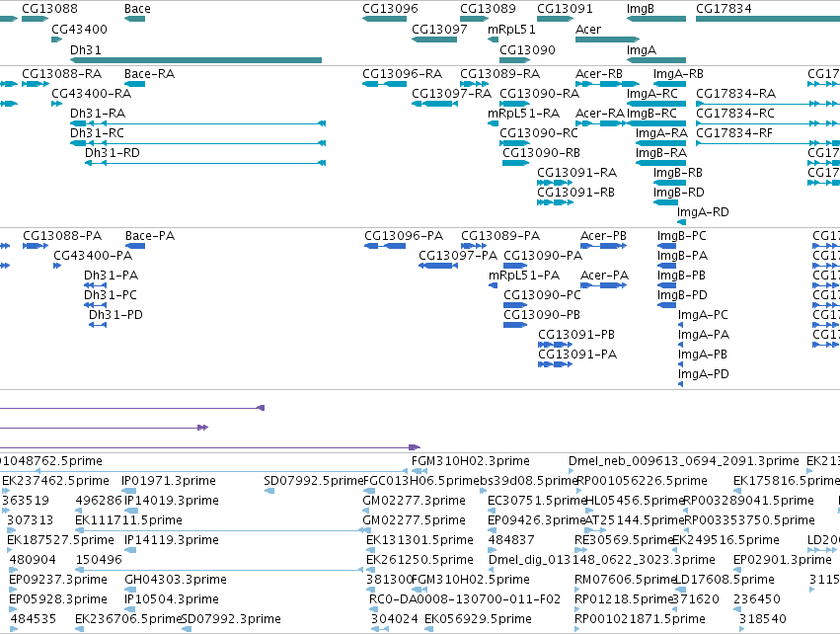The image size is (840, 634).
Task: Click the CG13088 gene label
Action: 49,9
